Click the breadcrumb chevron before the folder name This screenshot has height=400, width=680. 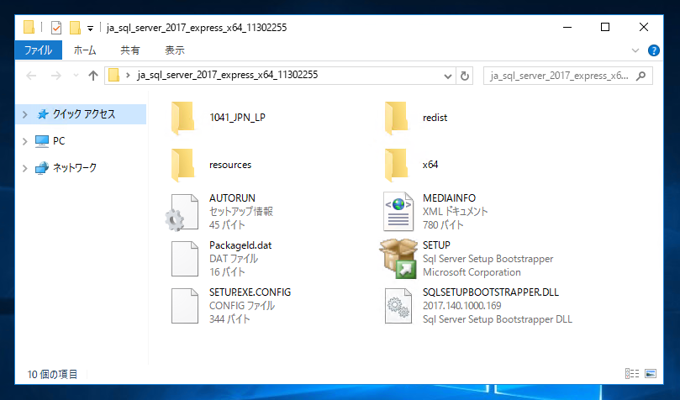(x=128, y=75)
